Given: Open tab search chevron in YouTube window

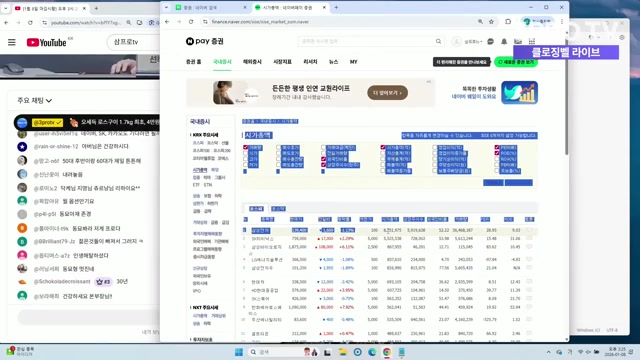Looking at the screenshot, I should point(6,8).
